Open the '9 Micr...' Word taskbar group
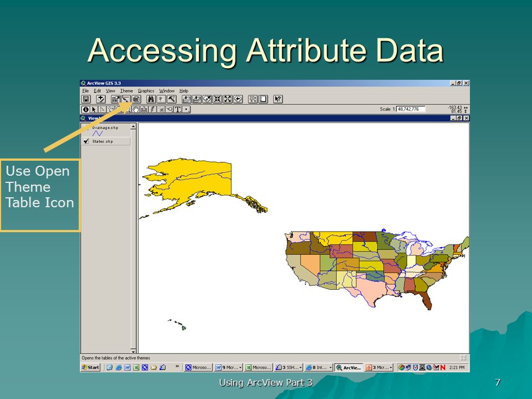Viewport: 532px width, 399px height. click(x=229, y=367)
